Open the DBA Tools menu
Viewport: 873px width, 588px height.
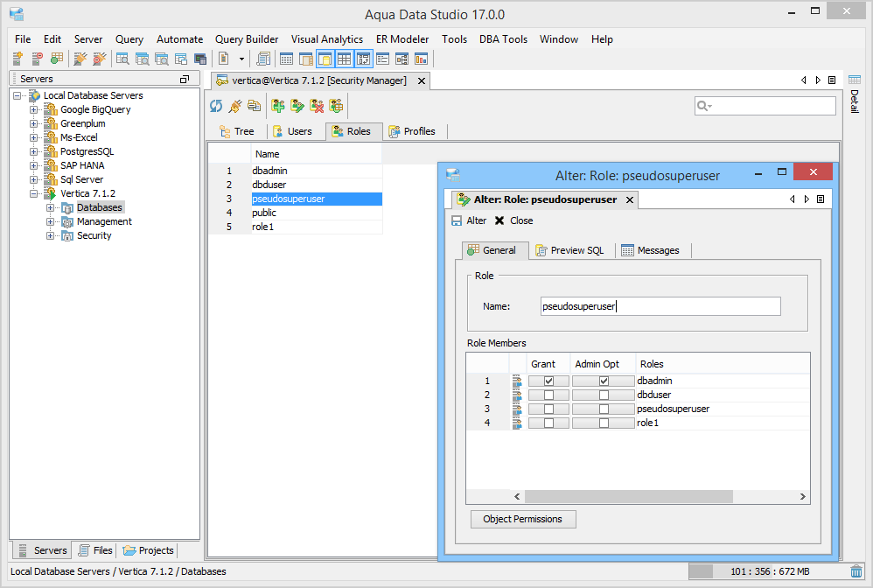(503, 39)
